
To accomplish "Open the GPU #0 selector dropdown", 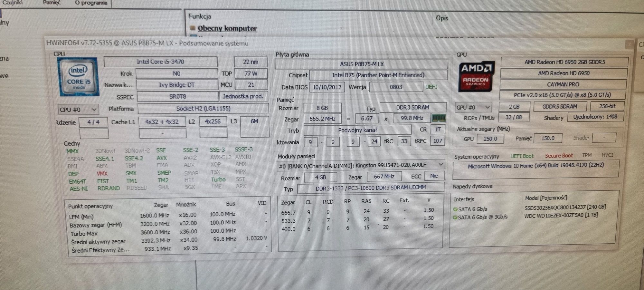I will pos(474,107).
